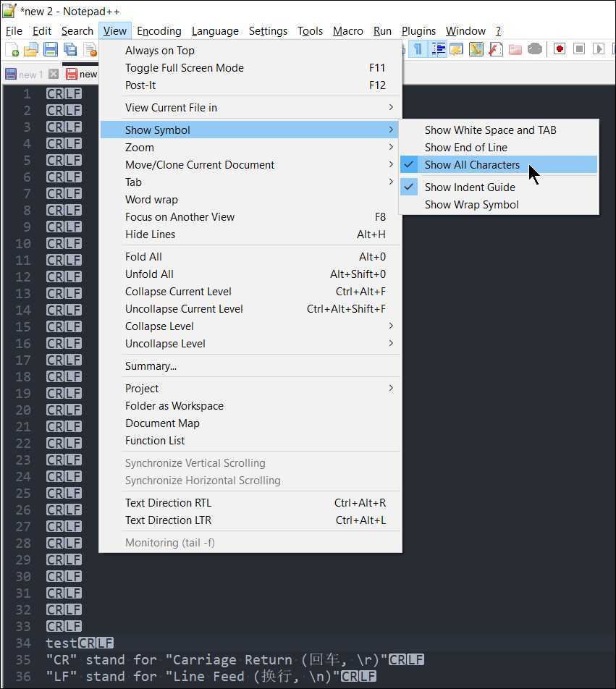Close the new 1 tab via its X
The height and width of the screenshot is (689, 616).
pyautogui.click(x=54, y=74)
